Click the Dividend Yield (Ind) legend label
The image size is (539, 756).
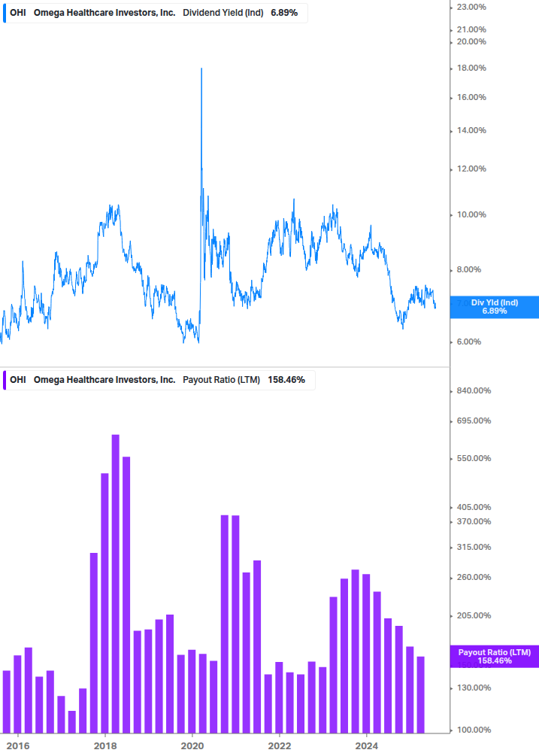(223, 13)
